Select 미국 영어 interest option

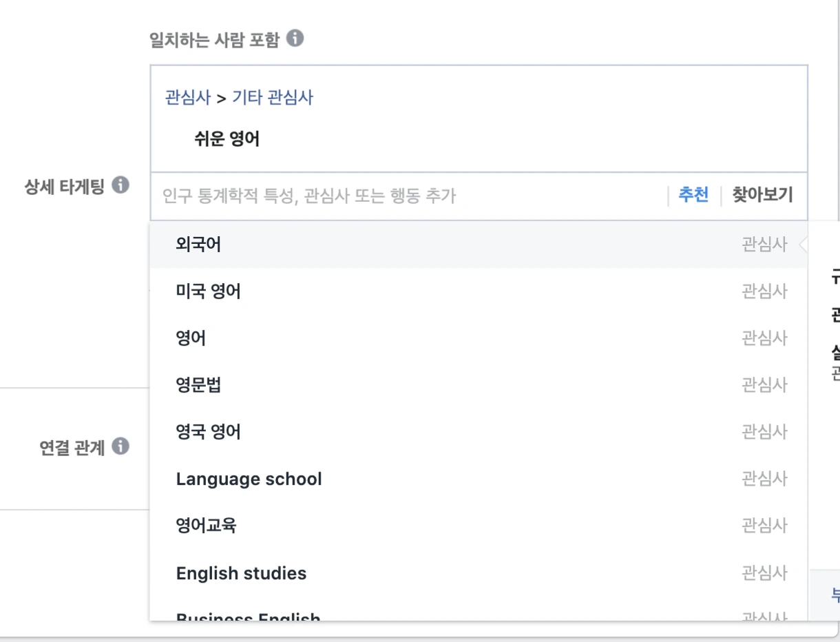(x=208, y=291)
